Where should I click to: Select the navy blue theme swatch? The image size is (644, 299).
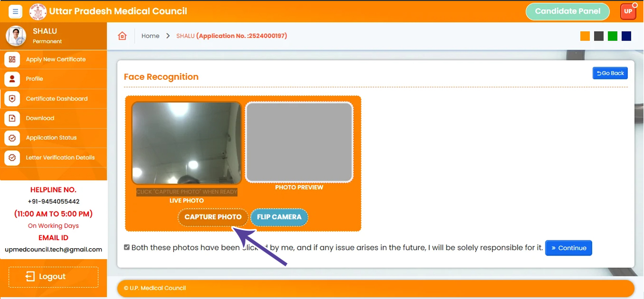click(x=626, y=36)
